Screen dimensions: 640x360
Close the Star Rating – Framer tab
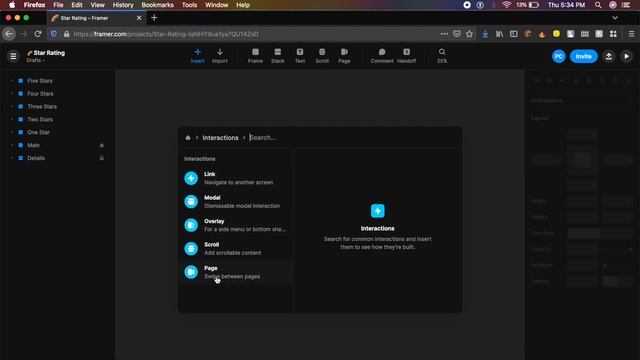(139, 18)
